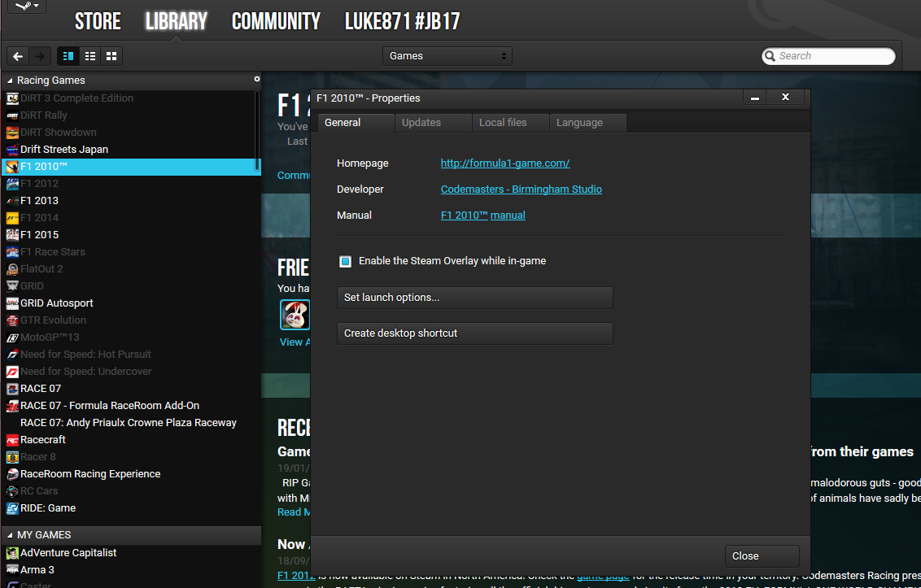Toggle Enable the Steam Overlay checkbox

345,261
